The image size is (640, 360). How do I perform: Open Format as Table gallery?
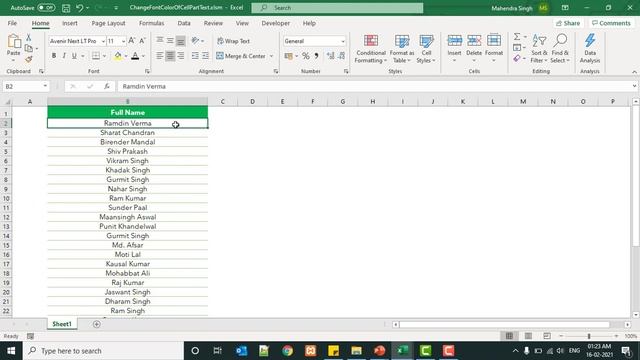(x=402, y=49)
